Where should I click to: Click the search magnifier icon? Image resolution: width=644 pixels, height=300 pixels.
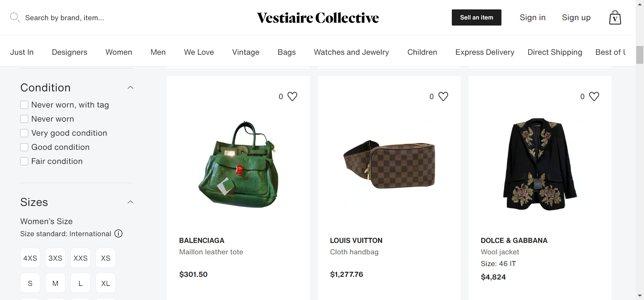pyautogui.click(x=15, y=17)
